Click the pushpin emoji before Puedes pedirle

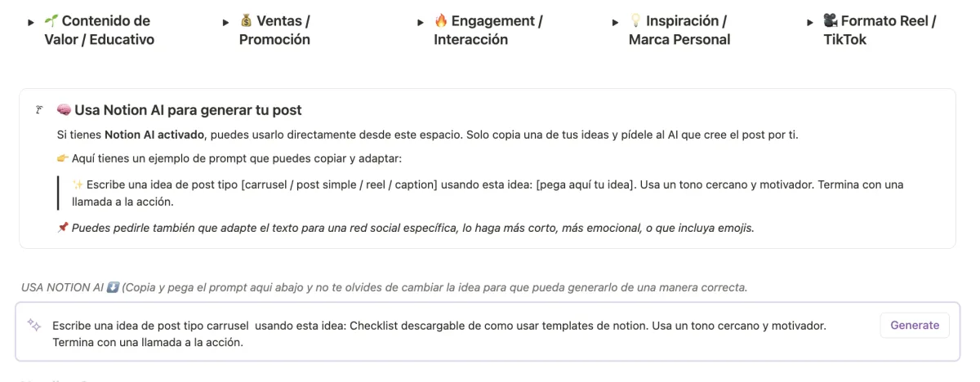(x=63, y=228)
